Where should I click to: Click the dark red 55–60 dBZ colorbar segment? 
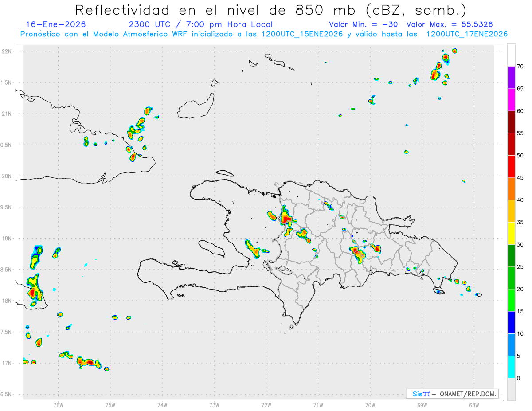pos(511,122)
